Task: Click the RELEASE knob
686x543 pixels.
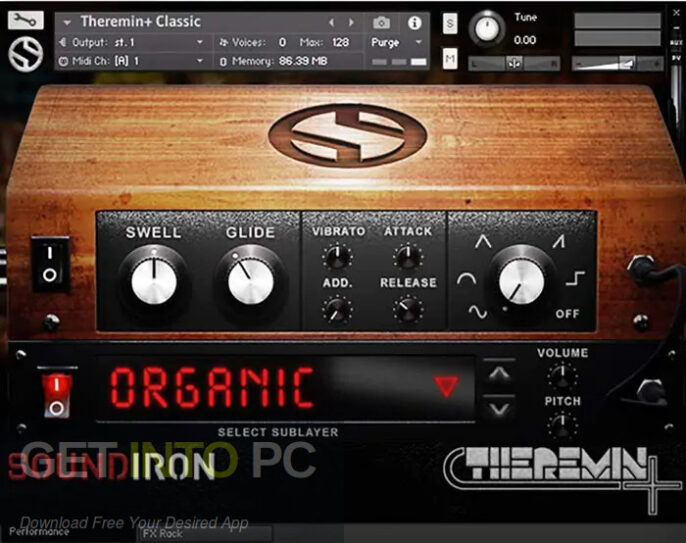Action: (x=408, y=309)
